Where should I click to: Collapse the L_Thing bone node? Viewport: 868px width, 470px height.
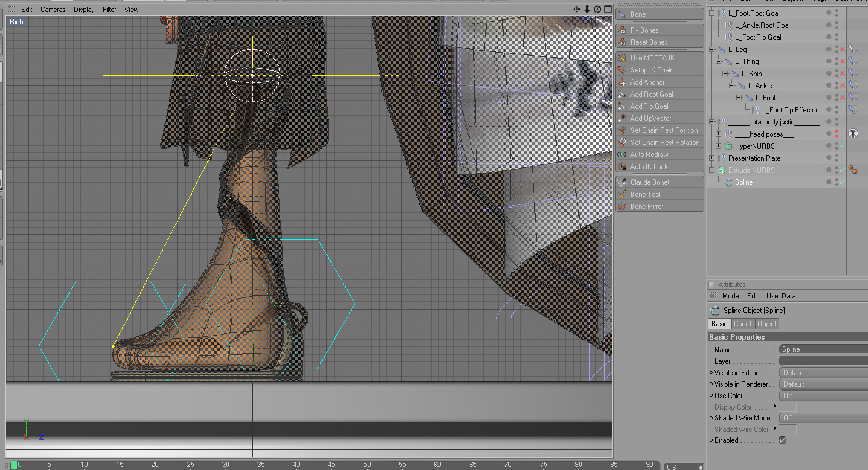tap(719, 62)
